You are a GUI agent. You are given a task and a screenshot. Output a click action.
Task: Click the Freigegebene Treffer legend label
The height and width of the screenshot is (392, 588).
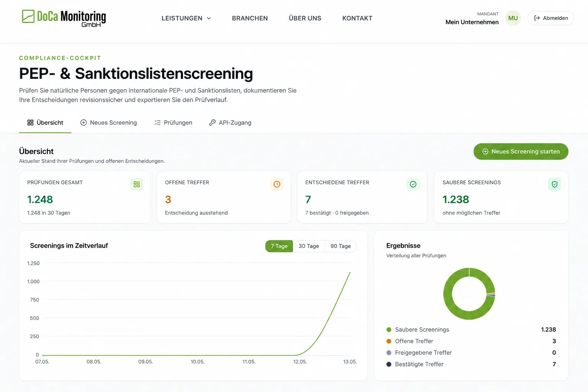pyautogui.click(x=423, y=353)
